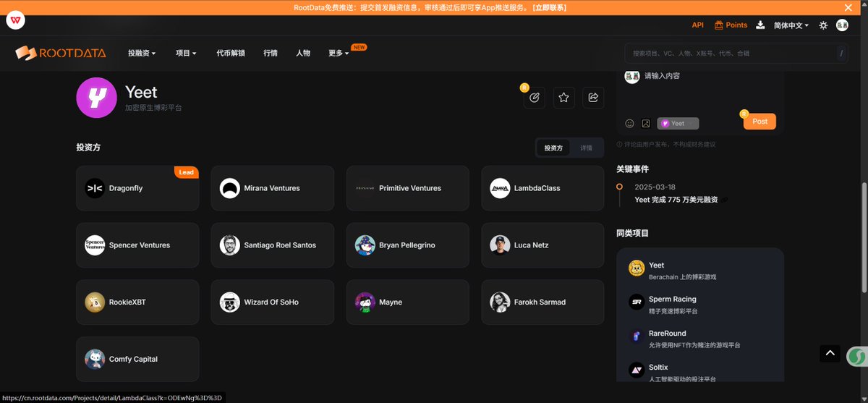The image size is (868, 403).
Task: Click the 关键事件 heading
Action: 632,169
